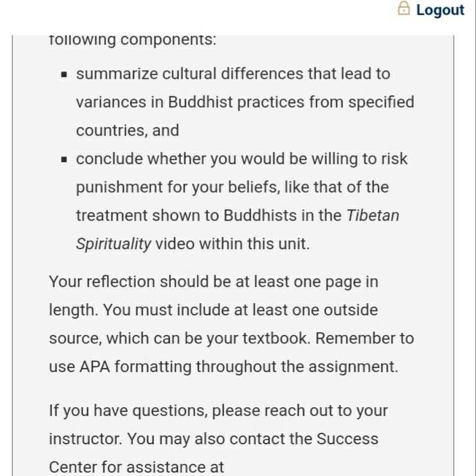Viewport: 476px width, 476px height.
Task: Click the text "countries, and"
Action: (128, 130)
